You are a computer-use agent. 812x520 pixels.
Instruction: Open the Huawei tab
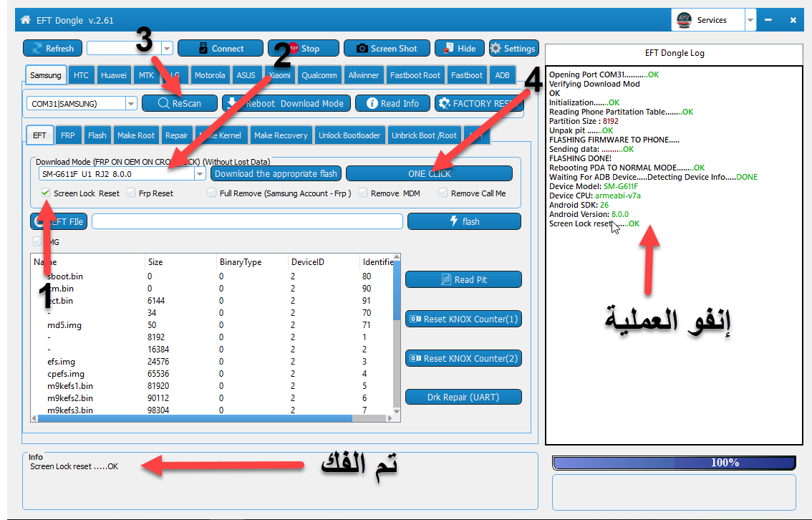coord(113,75)
